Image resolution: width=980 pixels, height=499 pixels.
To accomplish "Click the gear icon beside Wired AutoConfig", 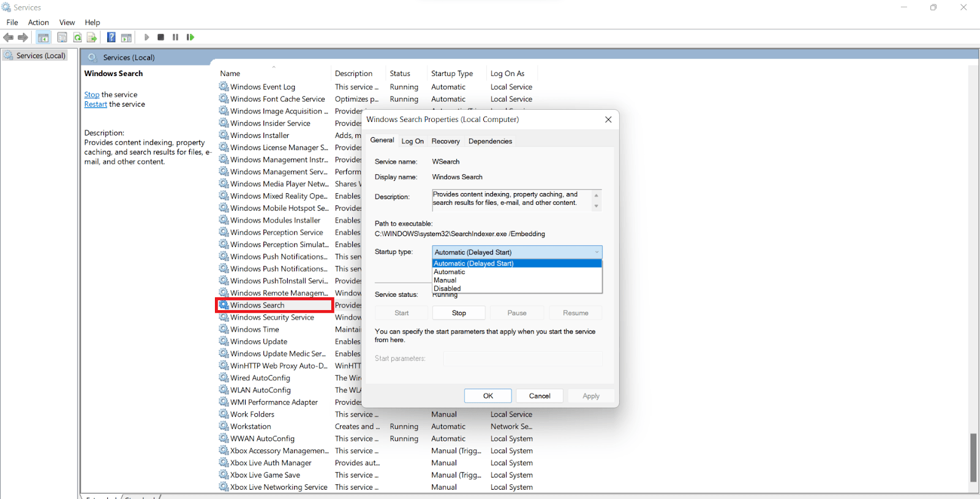I will click(224, 378).
